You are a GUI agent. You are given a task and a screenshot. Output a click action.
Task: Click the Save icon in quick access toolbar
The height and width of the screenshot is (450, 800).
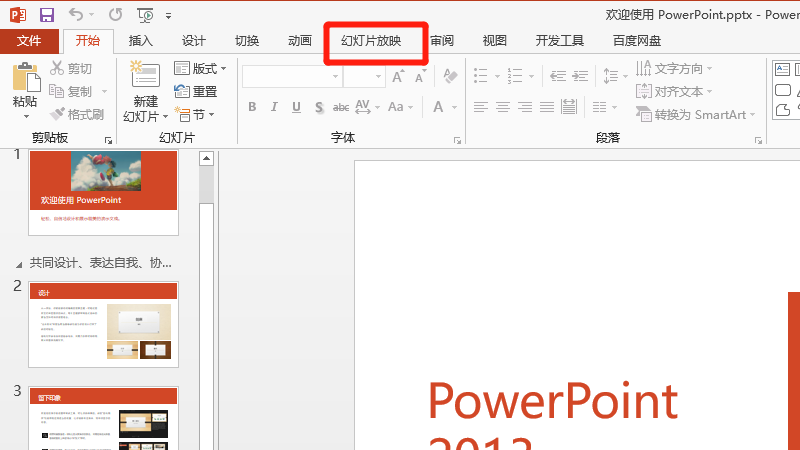pyautogui.click(x=47, y=15)
